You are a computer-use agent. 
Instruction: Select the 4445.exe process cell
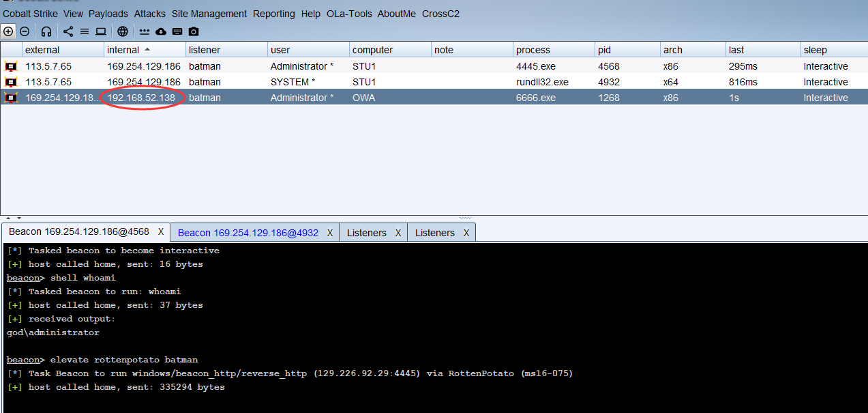554,66
